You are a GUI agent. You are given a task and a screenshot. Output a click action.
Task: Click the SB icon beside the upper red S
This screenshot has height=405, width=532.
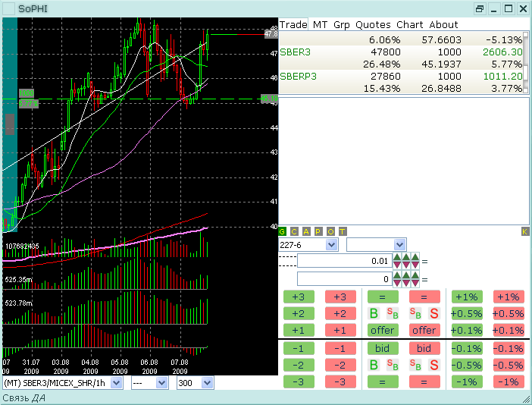point(415,313)
